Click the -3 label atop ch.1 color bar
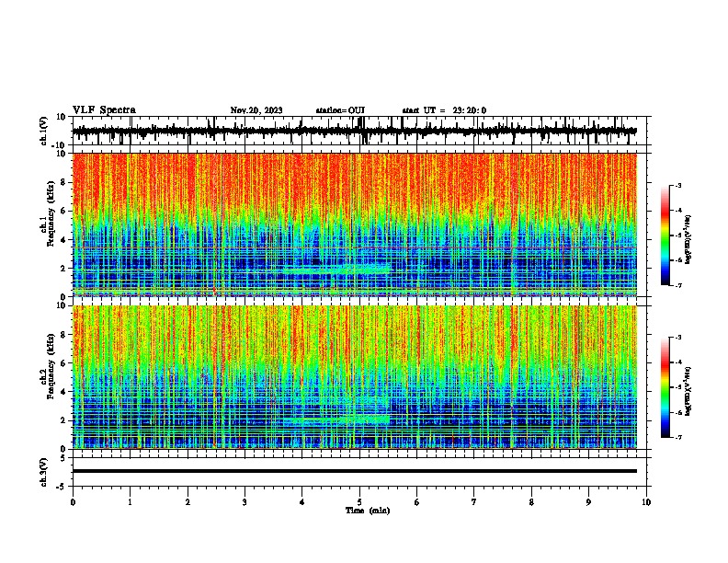The image size is (728, 563). (677, 185)
